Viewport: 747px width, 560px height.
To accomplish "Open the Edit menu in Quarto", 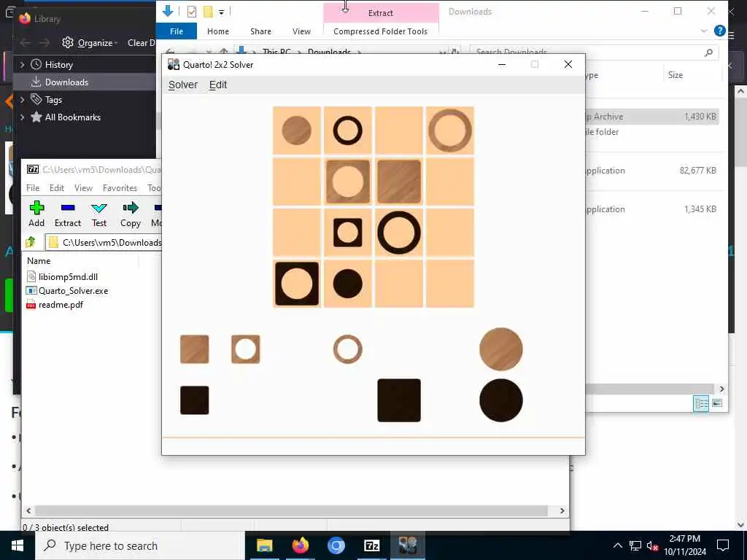I will (218, 85).
